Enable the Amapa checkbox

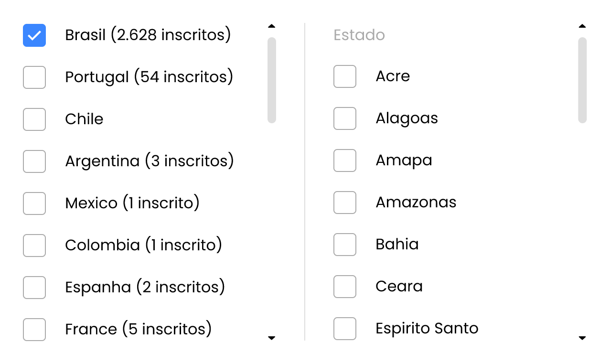(344, 161)
